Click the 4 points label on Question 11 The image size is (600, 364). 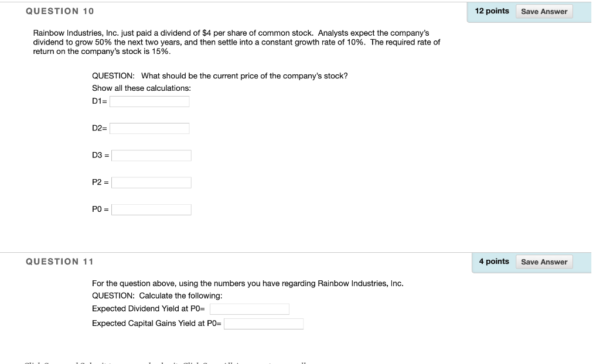(494, 261)
